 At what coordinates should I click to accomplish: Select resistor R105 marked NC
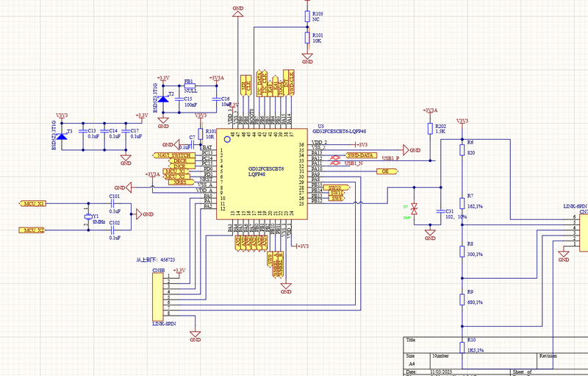click(307, 16)
